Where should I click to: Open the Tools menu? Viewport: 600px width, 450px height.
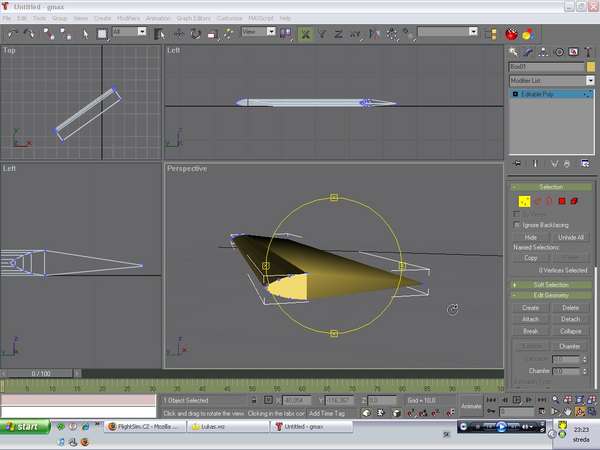click(x=39, y=18)
